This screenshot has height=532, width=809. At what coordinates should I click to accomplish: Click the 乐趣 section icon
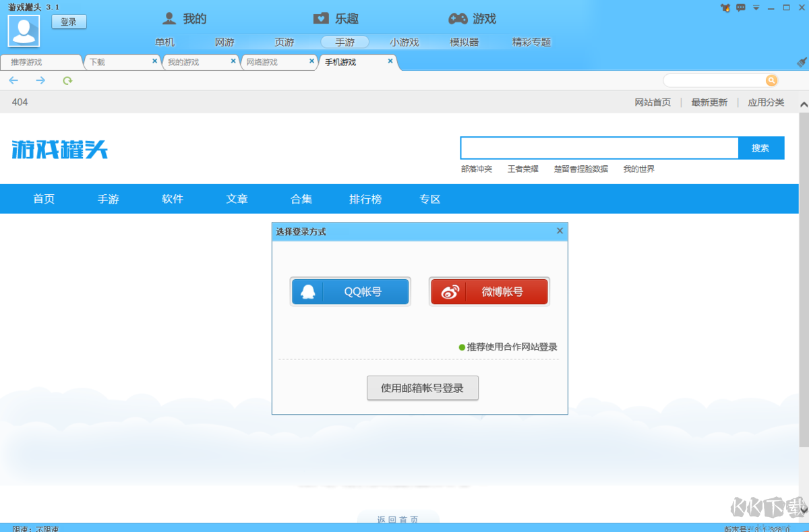(x=320, y=18)
